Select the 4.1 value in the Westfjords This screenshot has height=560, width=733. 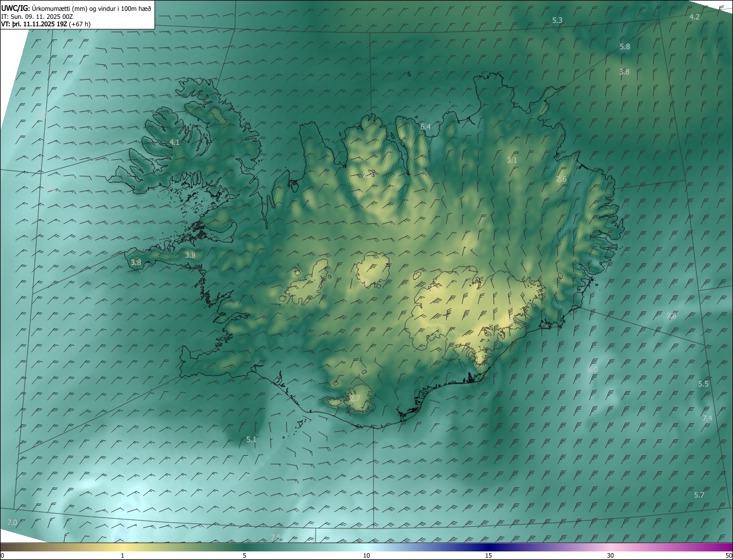tap(175, 143)
